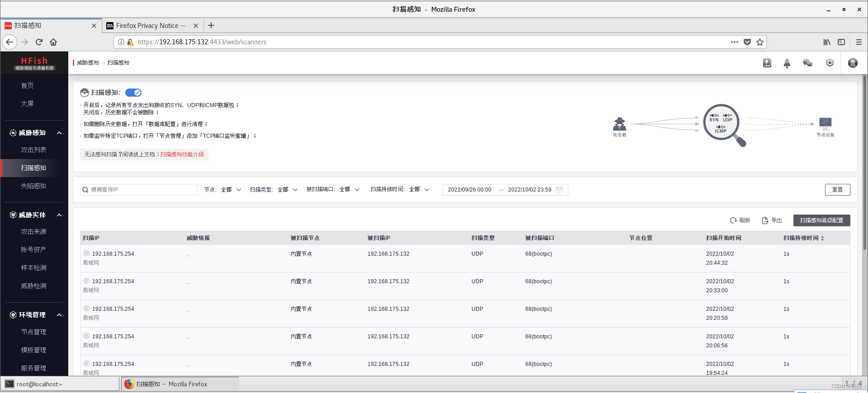Click the HFish logo
Viewport: 868px width, 393px height.
[x=34, y=63]
